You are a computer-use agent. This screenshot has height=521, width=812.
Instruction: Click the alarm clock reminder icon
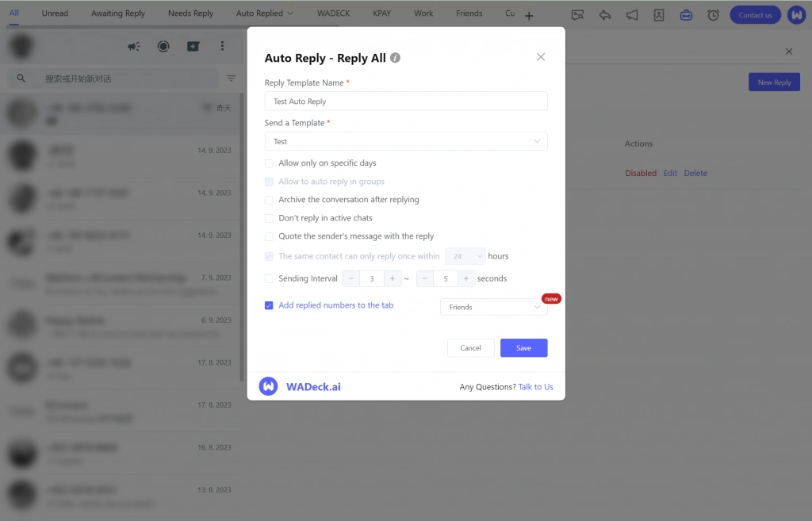(x=712, y=14)
